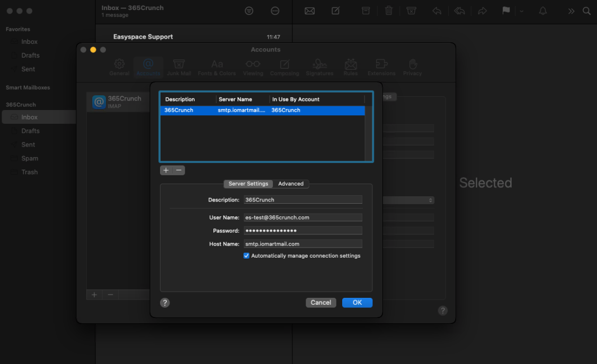Image resolution: width=597 pixels, height=364 pixels.
Task: Open the Fonts & Colors preferences tab
Action: (217, 68)
